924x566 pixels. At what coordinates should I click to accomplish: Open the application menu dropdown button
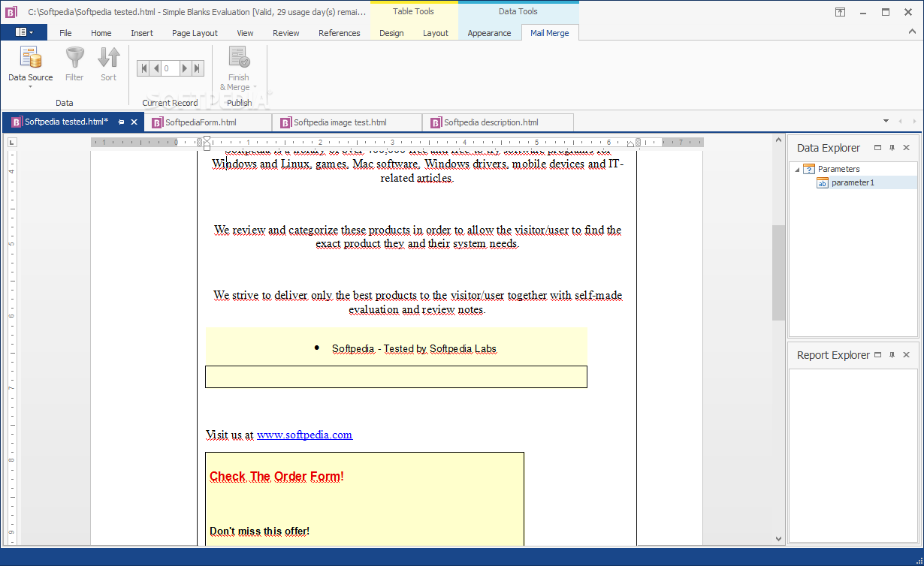24,32
